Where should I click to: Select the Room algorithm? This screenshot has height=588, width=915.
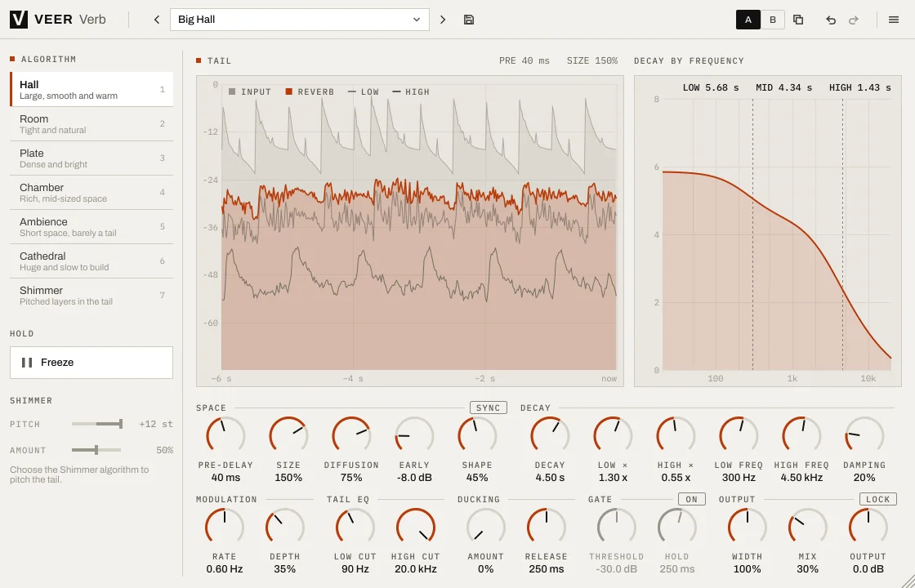[x=91, y=123]
